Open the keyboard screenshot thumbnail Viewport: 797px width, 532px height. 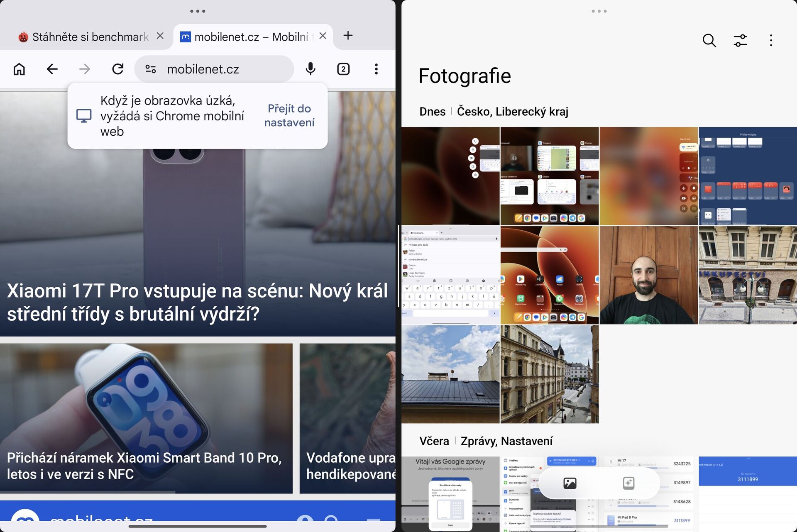tap(450, 275)
